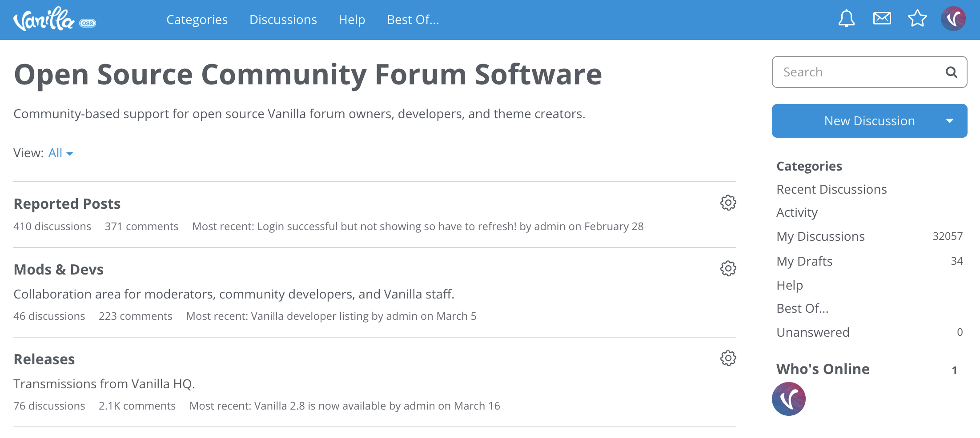Click the New Discussion button

coord(869,121)
